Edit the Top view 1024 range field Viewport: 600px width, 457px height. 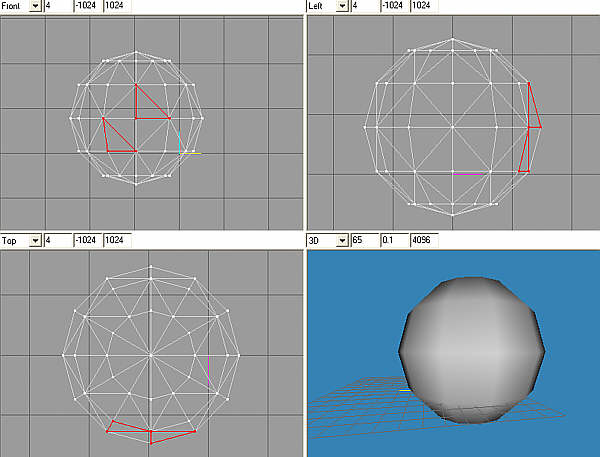(x=117, y=240)
